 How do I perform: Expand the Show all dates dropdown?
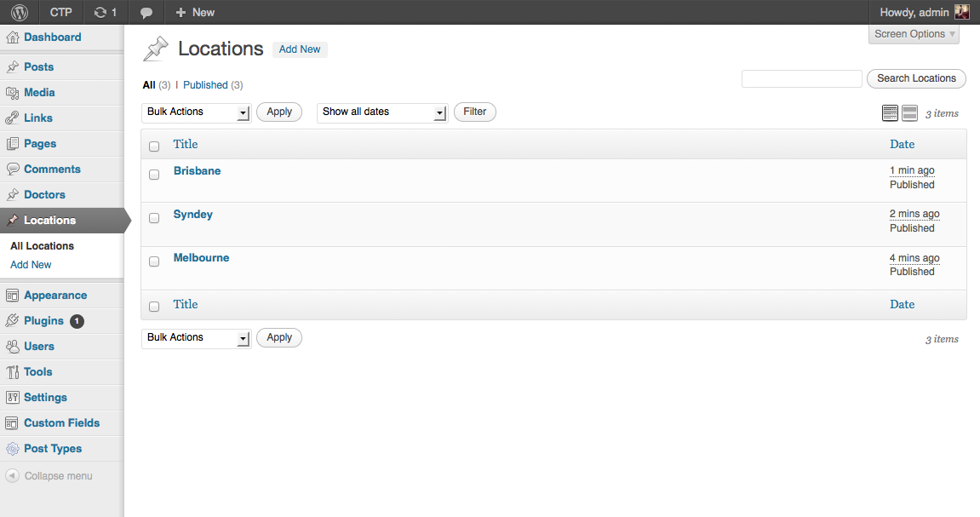pos(382,112)
